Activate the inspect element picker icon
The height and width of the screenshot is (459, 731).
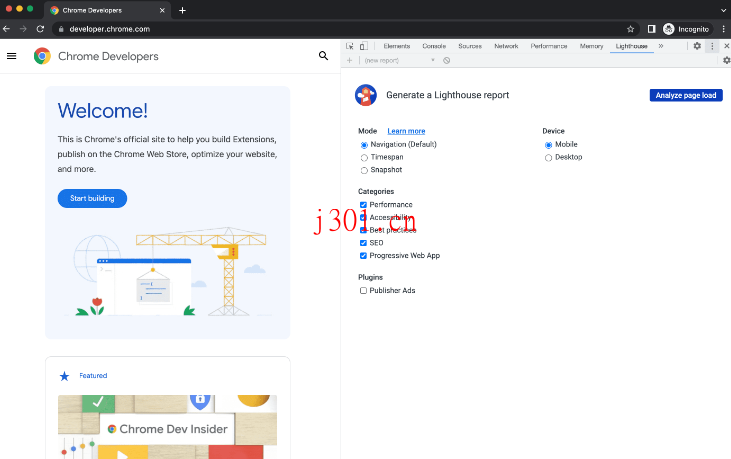(350, 46)
